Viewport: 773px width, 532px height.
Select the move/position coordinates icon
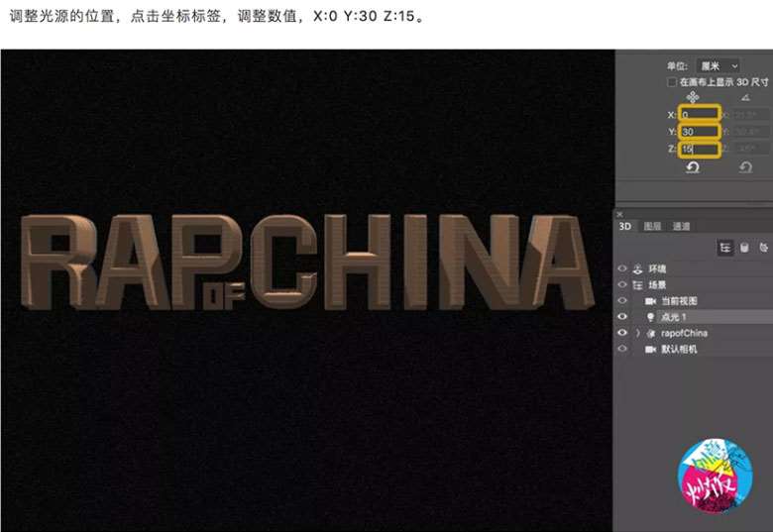[x=692, y=97]
